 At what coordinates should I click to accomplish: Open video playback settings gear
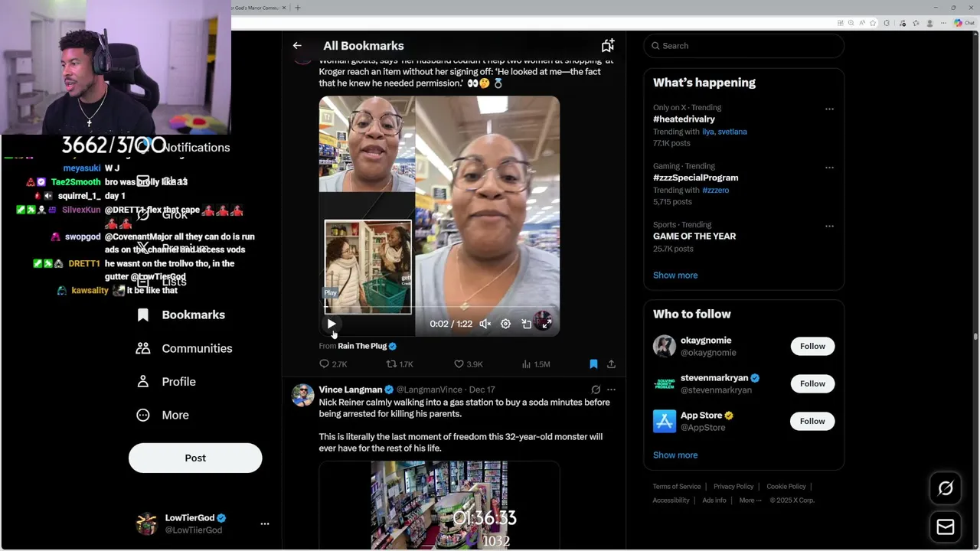505,324
